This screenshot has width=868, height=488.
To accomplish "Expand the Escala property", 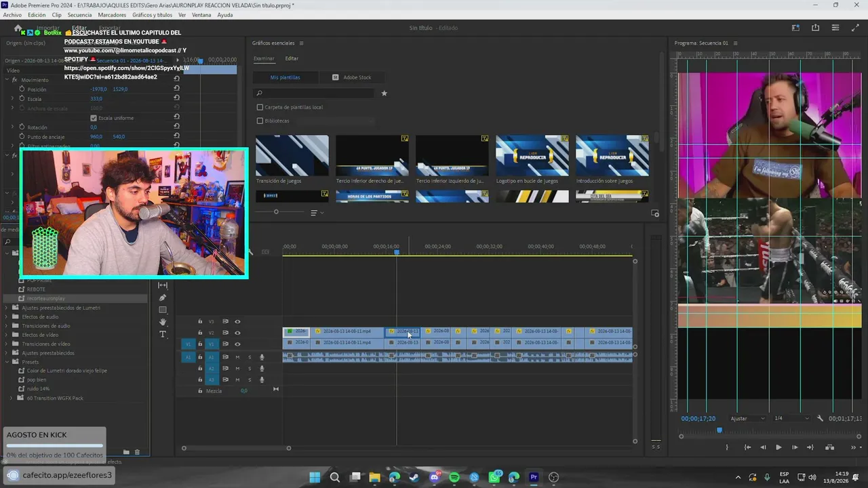I will (12, 98).
